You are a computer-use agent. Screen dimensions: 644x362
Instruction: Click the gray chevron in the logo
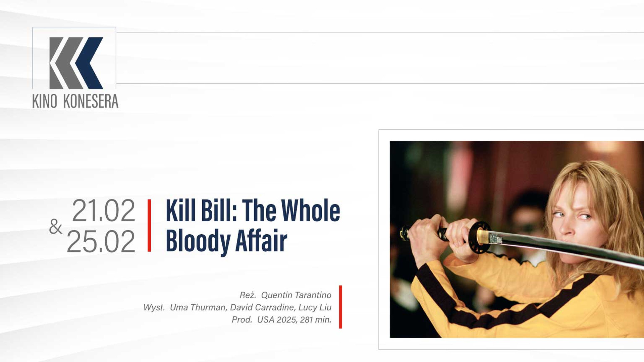coord(66,63)
